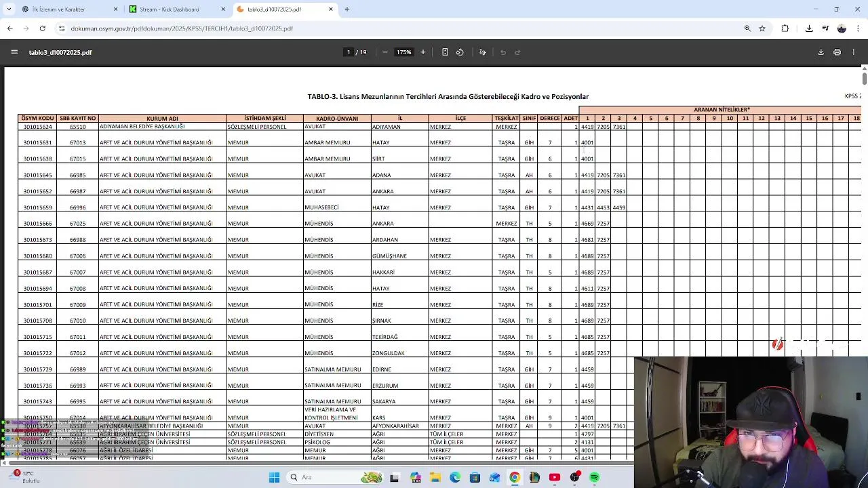
Task: Print the PDF document
Action: pos(837,52)
